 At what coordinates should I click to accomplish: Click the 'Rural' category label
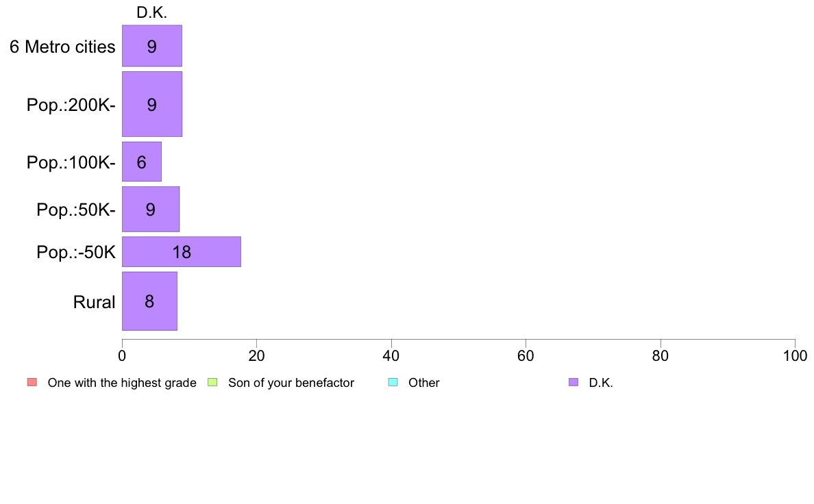94,302
